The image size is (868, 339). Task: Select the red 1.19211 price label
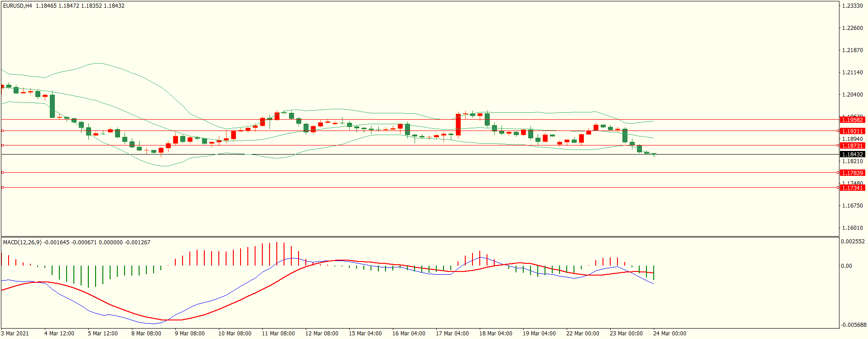(x=852, y=131)
